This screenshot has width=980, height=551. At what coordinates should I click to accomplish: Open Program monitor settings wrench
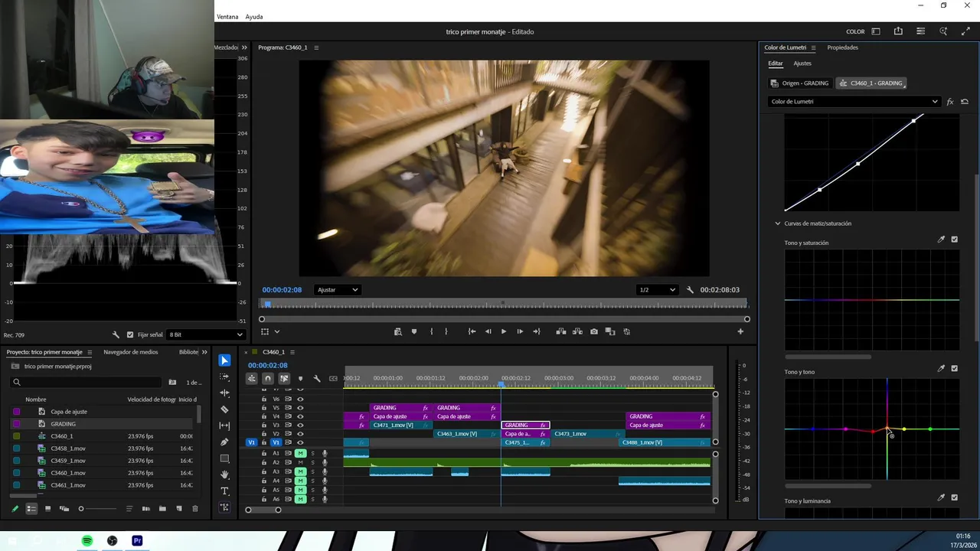click(x=690, y=290)
